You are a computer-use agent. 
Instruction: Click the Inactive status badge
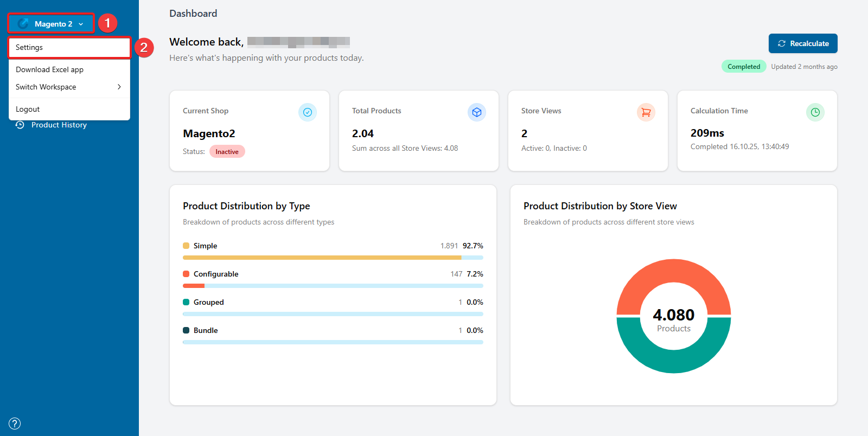pyautogui.click(x=227, y=152)
